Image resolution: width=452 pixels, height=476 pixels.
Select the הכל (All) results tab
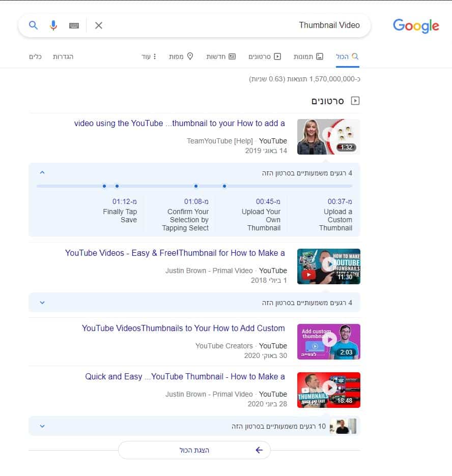point(347,56)
